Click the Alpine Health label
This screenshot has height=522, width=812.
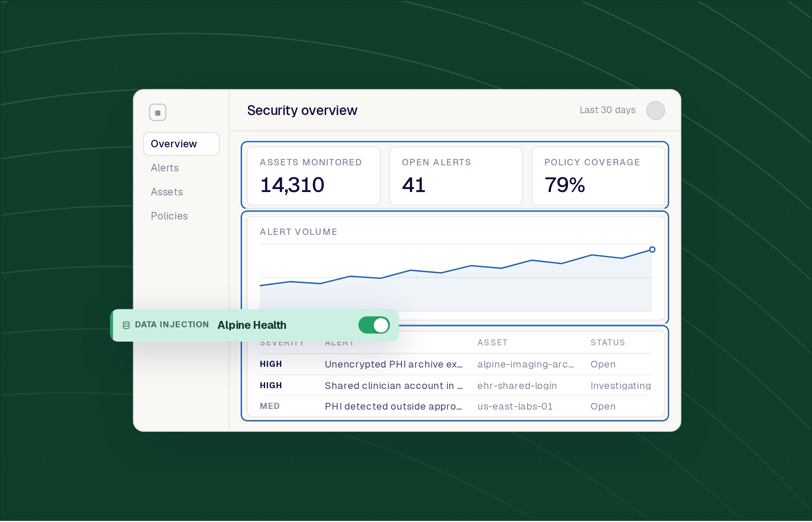coord(252,325)
